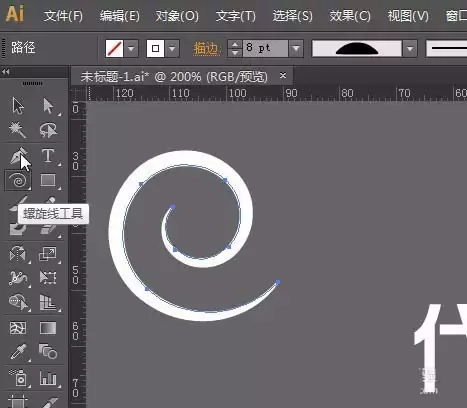Open the variable width profile dropdown
This screenshot has height=408, width=467.
(410, 49)
